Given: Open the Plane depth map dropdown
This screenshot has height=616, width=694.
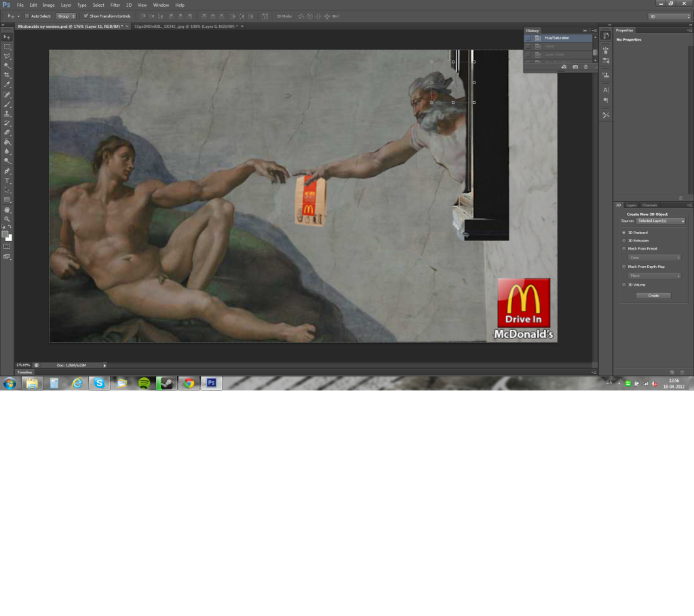Looking at the screenshot, I should point(654,275).
